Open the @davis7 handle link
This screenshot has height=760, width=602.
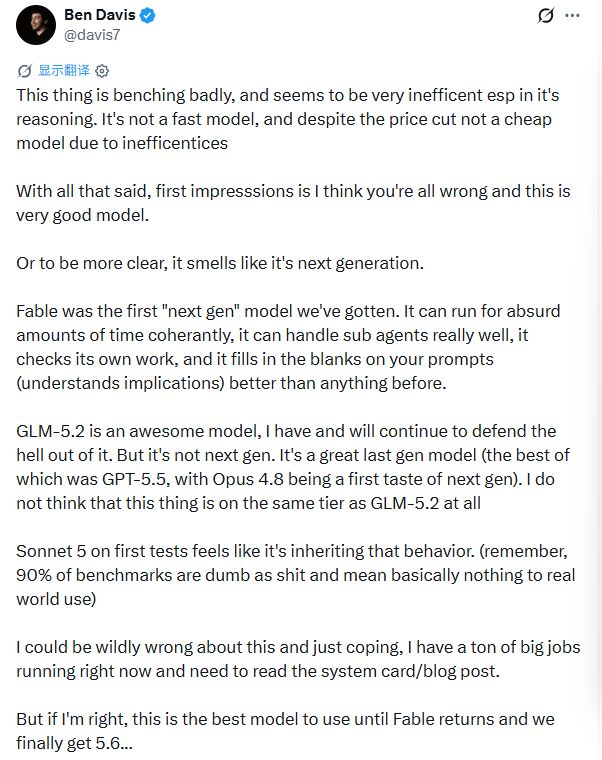click(92, 35)
